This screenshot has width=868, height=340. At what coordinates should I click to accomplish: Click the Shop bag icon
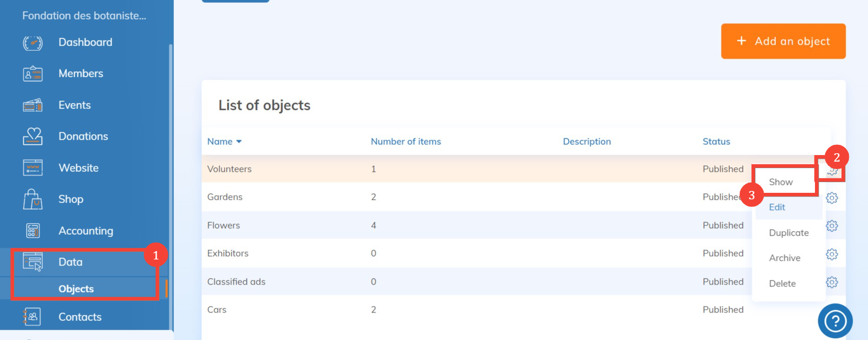pyautogui.click(x=33, y=199)
